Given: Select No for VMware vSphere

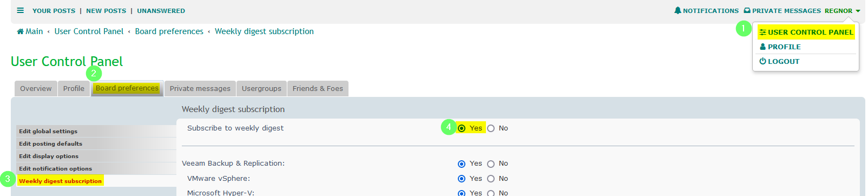Looking at the screenshot, I should (491, 179).
